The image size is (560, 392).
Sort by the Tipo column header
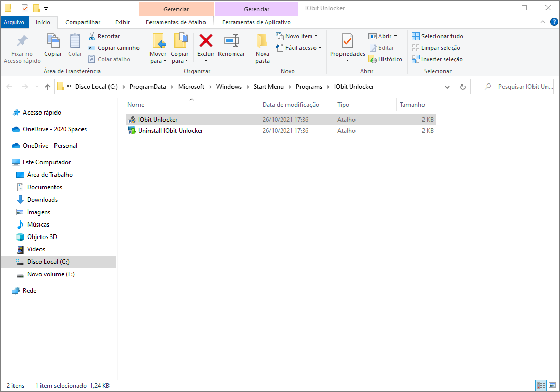pyautogui.click(x=365, y=105)
